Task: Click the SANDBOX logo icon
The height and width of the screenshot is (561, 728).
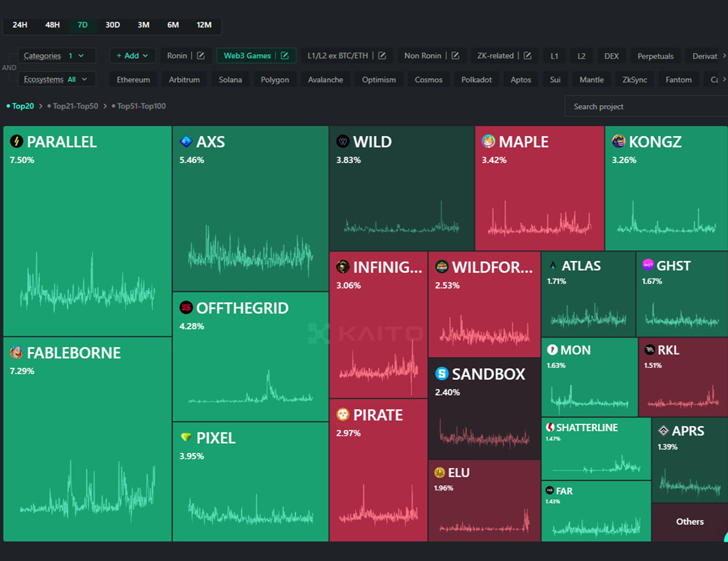Action: click(x=442, y=374)
